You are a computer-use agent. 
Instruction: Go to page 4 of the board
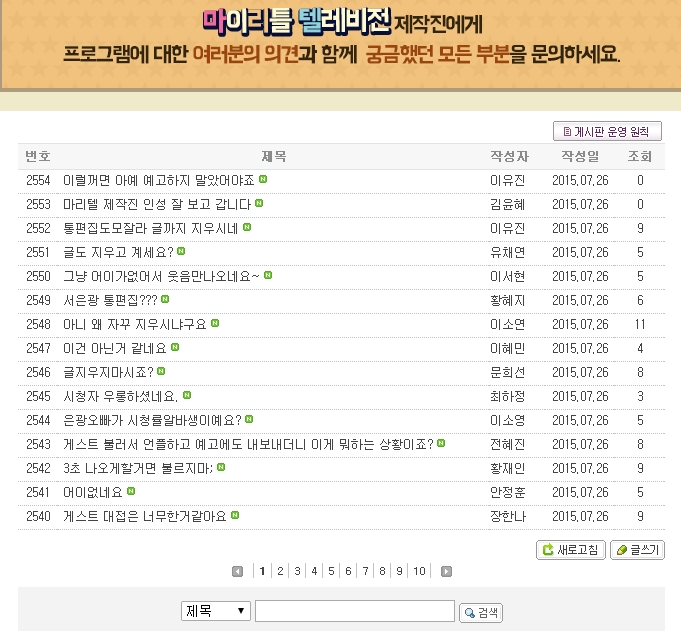(314, 571)
